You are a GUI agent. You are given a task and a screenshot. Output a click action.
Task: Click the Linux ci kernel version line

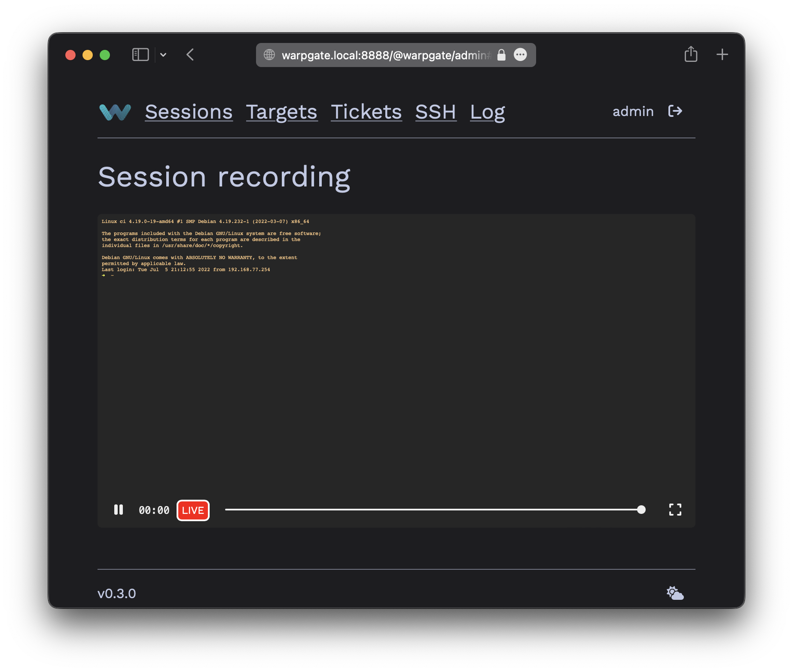pos(205,222)
